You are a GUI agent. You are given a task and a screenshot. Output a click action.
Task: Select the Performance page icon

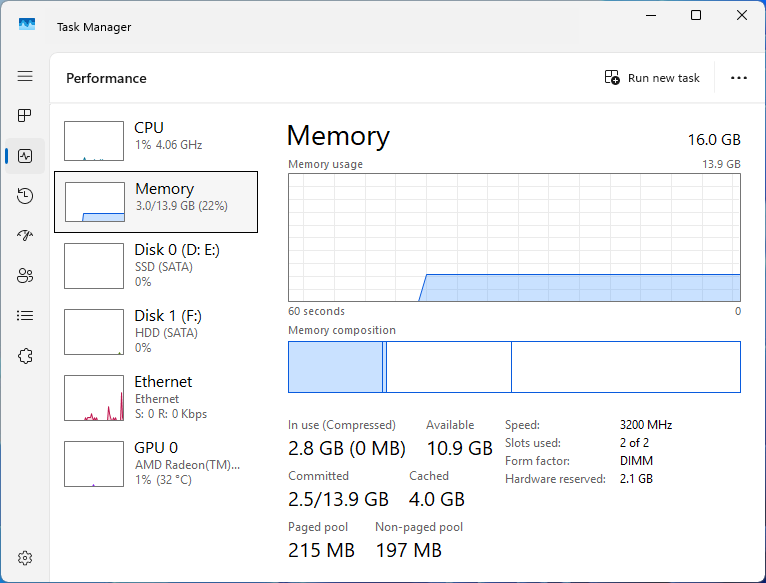[x=25, y=156]
